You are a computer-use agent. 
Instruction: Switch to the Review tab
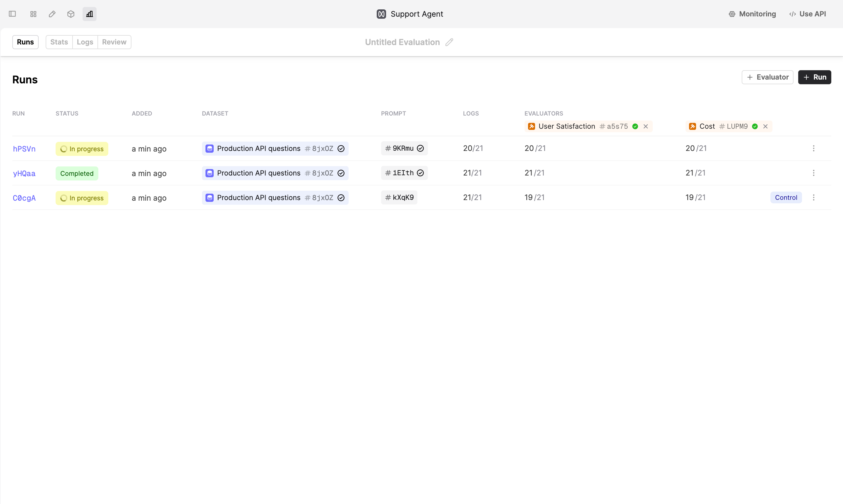(x=114, y=42)
